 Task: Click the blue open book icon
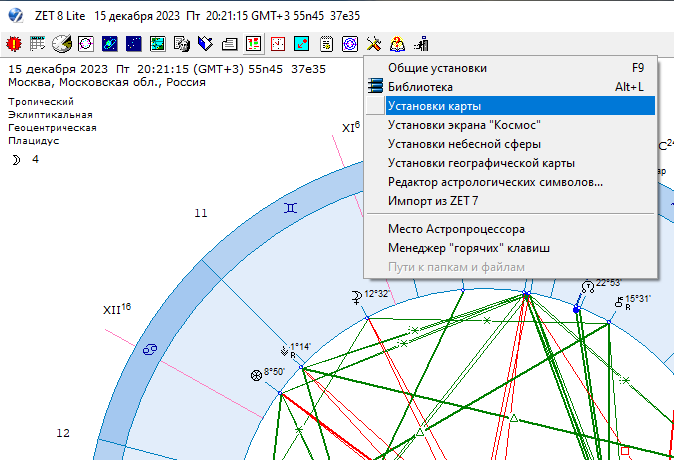[x=205, y=44]
